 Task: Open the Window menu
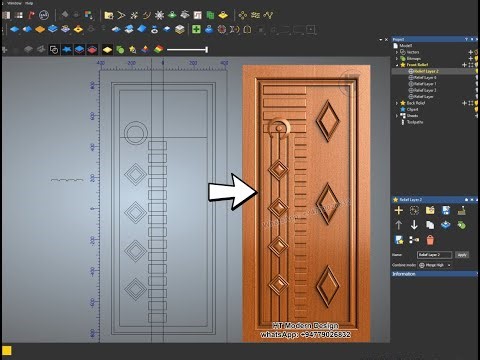14,3
